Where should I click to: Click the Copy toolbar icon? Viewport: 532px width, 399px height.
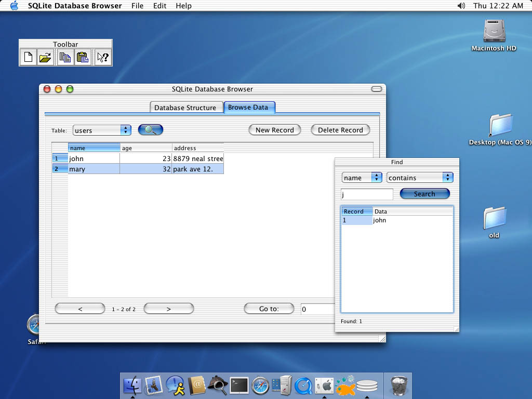[x=65, y=57]
